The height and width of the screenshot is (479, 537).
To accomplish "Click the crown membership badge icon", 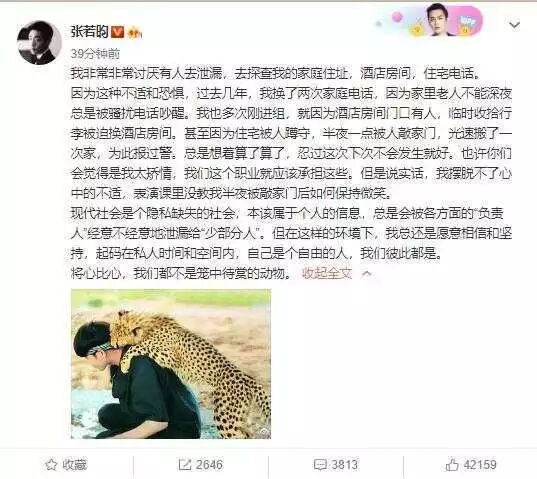I will tap(135, 33).
